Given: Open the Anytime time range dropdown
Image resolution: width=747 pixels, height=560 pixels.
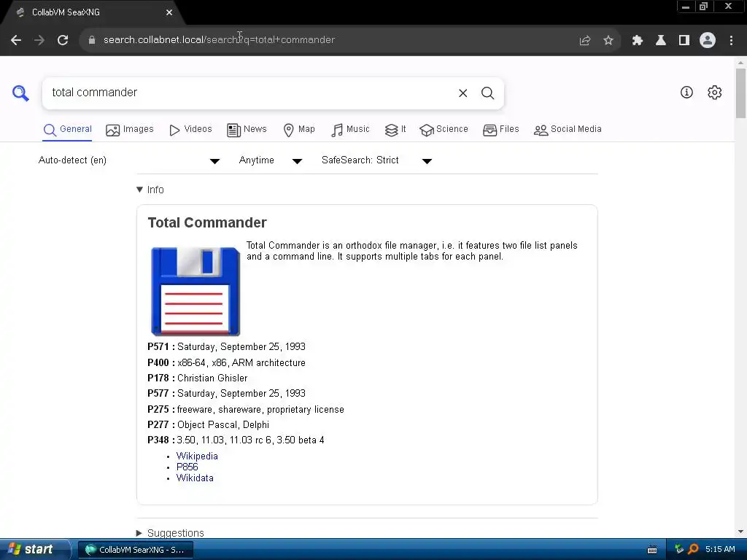Looking at the screenshot, I should click(x=270, y=160).
